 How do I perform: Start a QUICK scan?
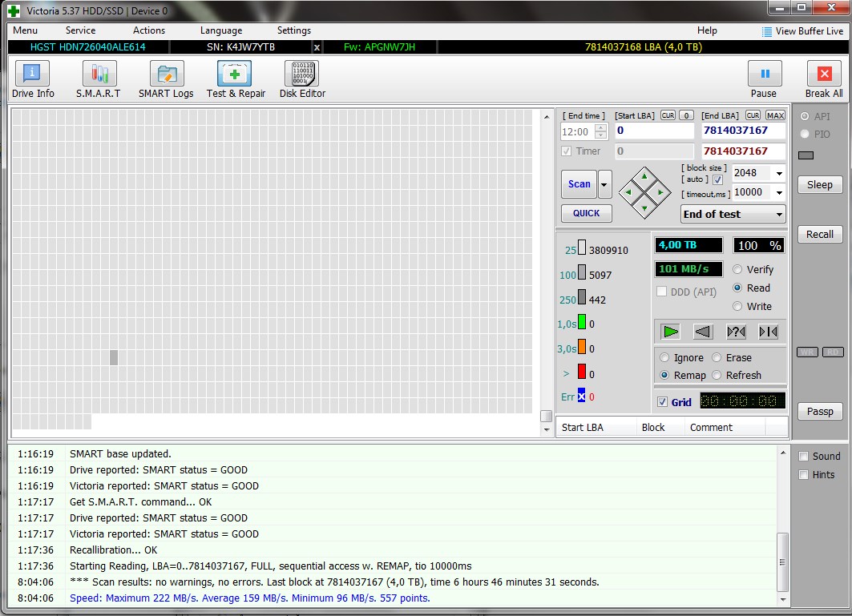pyautogui.click(x=586, y=214)
